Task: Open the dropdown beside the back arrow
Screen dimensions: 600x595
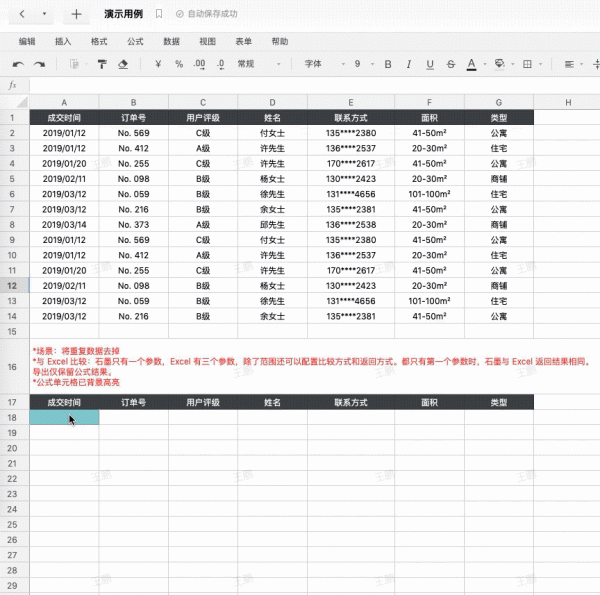Action: [44, 14]
